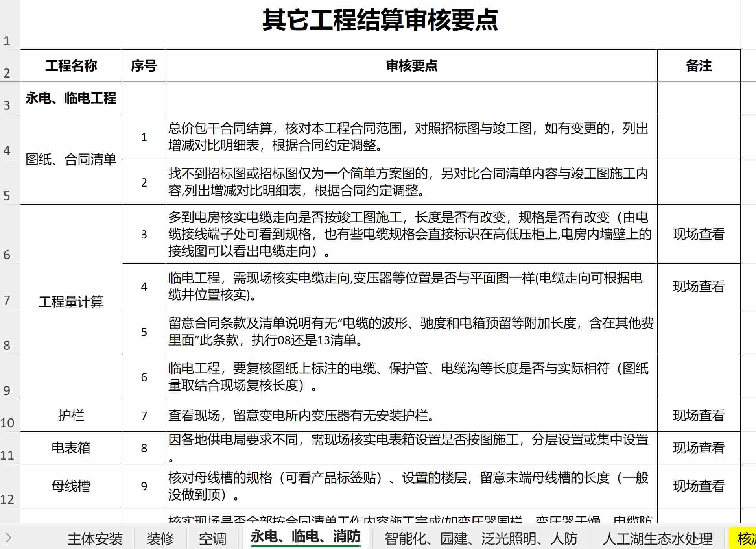756x549 pixels.
Task: Click the 工程名称 header cell
Action: (71, 66)
